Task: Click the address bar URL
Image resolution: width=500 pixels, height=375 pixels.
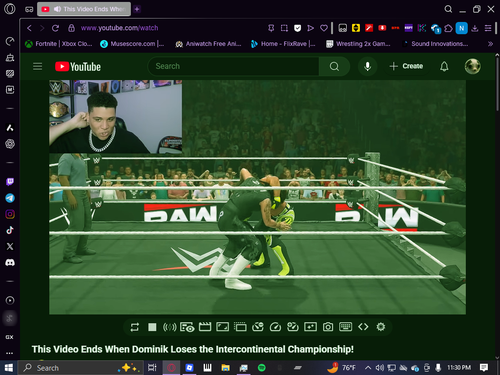Action: [119, 28]
